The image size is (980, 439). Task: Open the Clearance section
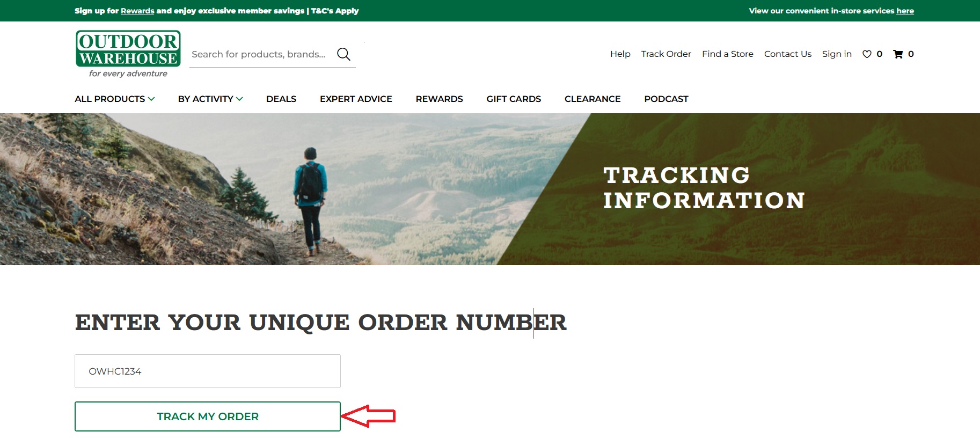click(x=593, y=99)
